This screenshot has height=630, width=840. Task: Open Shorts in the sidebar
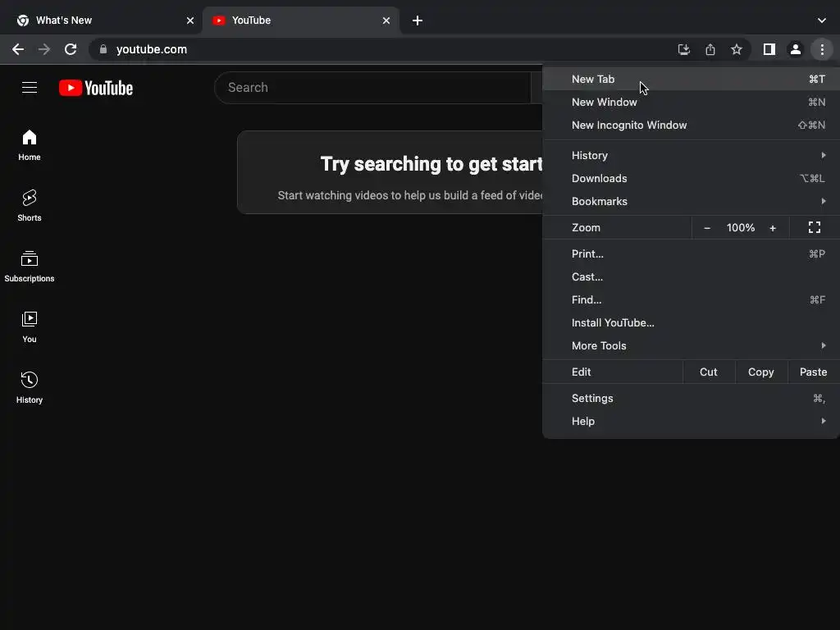pos(30,206)
